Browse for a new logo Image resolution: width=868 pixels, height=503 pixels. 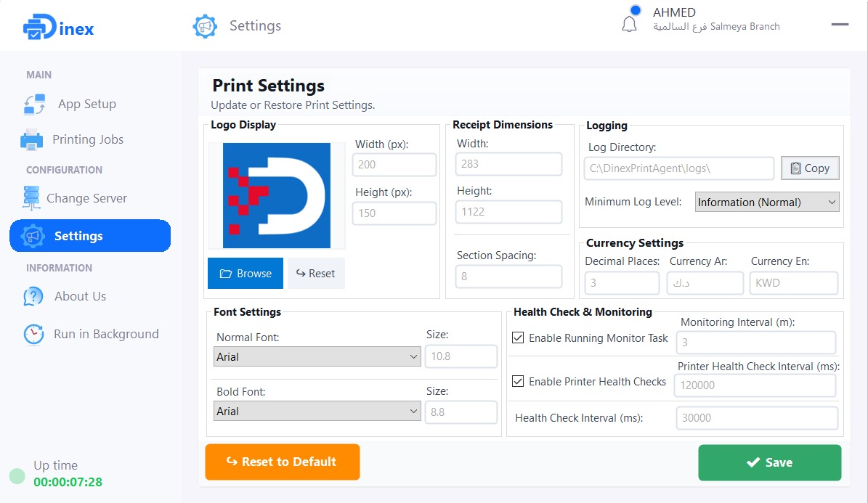(246, 274)
